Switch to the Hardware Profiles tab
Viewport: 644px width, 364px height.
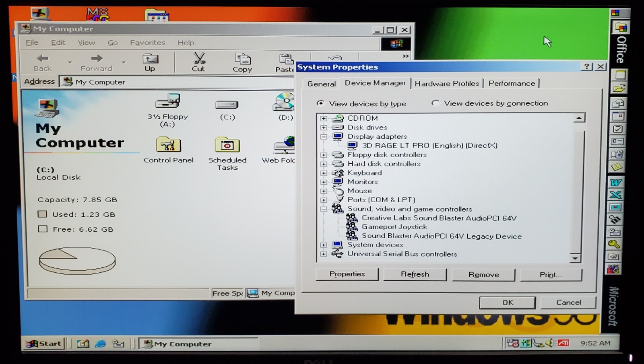coord(447,84)
